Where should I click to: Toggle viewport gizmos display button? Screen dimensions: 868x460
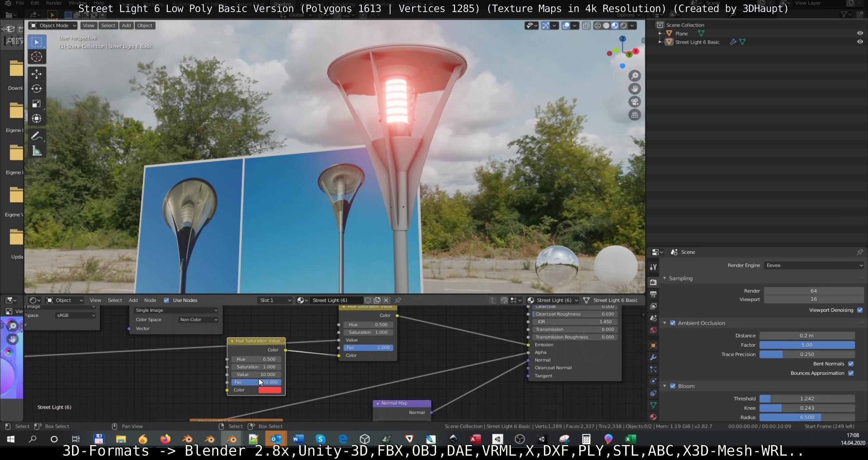(x=545, y=25)
